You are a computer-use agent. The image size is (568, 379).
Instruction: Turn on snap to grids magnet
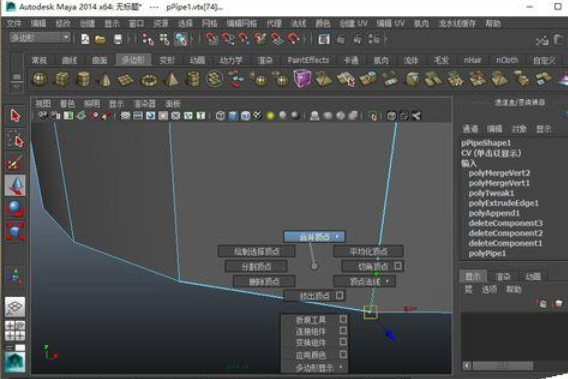coord(211,38)
